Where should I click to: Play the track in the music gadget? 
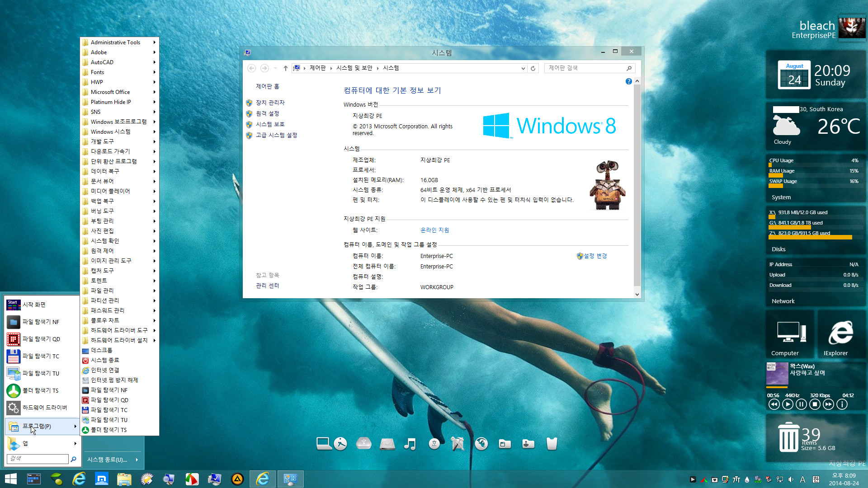[x=788, y=405]
